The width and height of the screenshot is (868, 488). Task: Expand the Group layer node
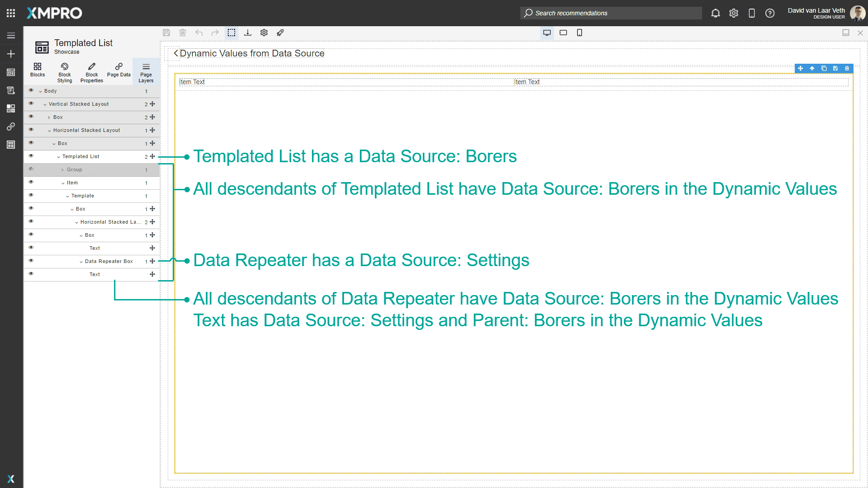(62, 170)
